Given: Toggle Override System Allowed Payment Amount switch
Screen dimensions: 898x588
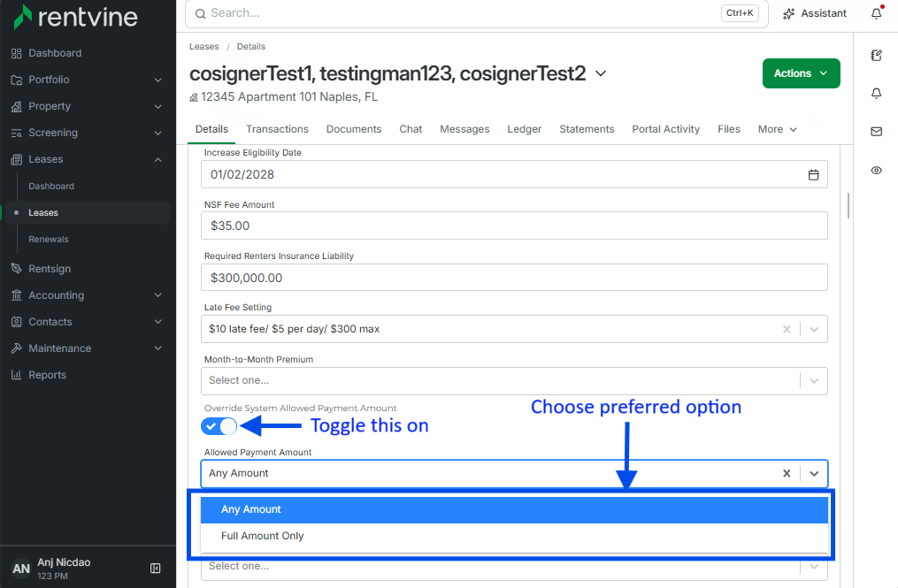Looking at the screenshot, I should [x=219, y=426].
